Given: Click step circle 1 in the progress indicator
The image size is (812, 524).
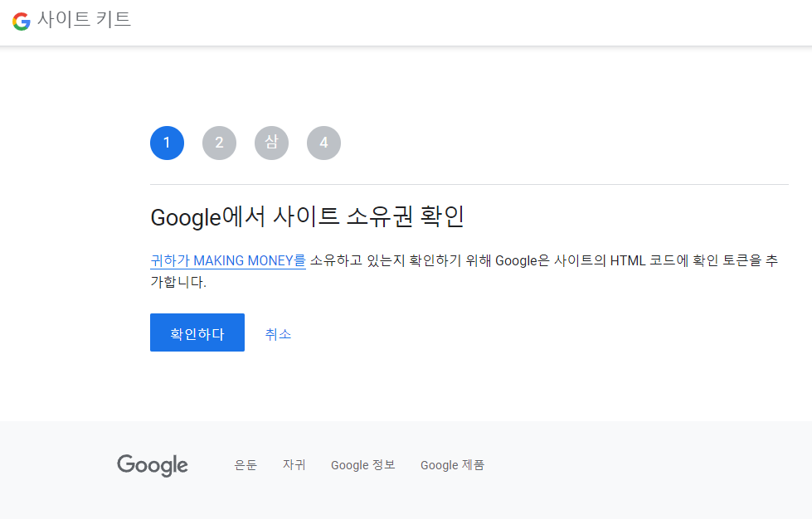Looking at the screenshot, I should click(x=167, y=143).
